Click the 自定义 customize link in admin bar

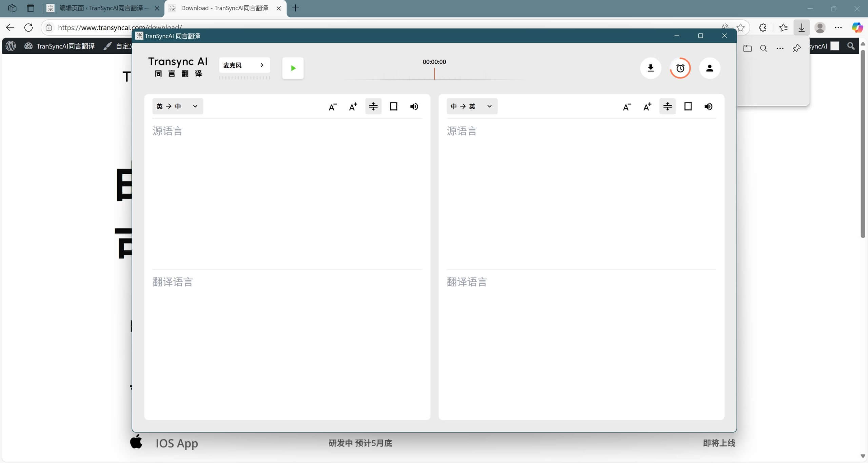point(118,46)
